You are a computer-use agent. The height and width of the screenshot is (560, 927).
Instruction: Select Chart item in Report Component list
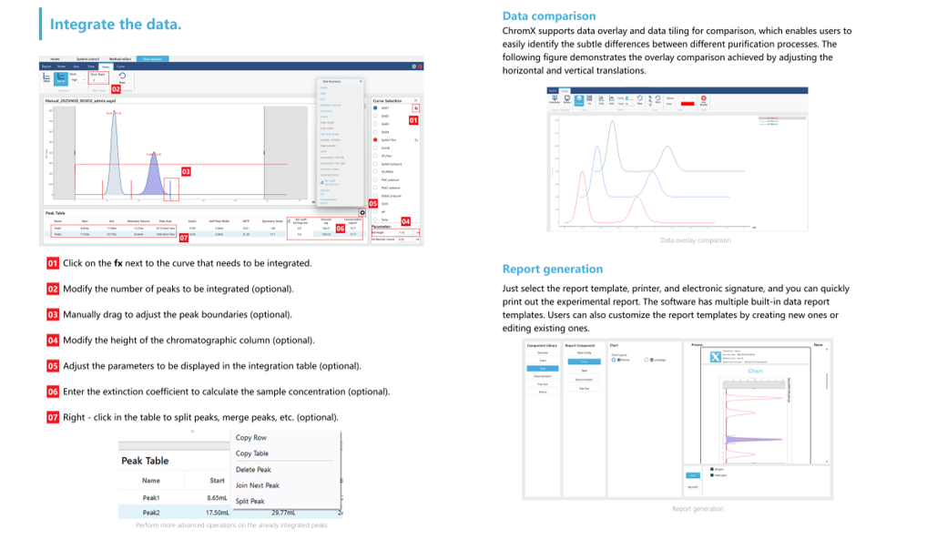pyautogui.click(x=584, y=361)
